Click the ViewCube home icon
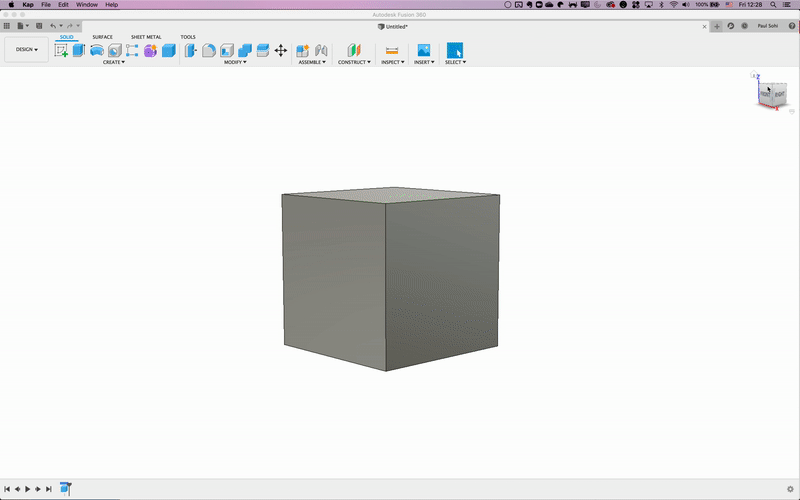The height and width of the screenshot is (500, 800). [753, 75]
